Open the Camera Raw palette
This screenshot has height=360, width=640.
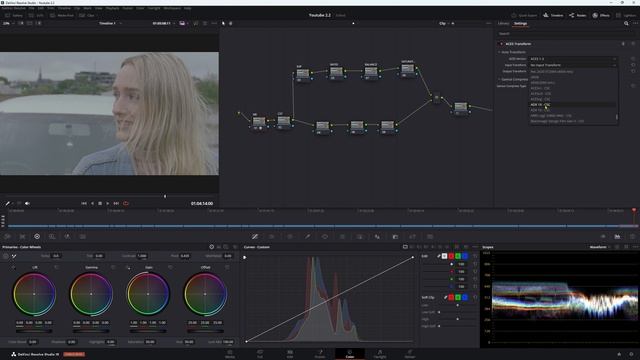click(7, 236)
